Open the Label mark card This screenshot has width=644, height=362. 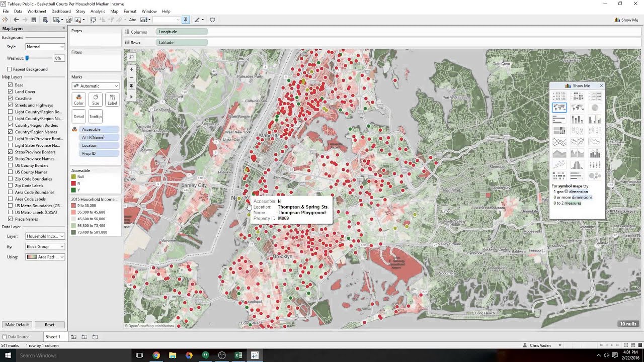(112, 100)
